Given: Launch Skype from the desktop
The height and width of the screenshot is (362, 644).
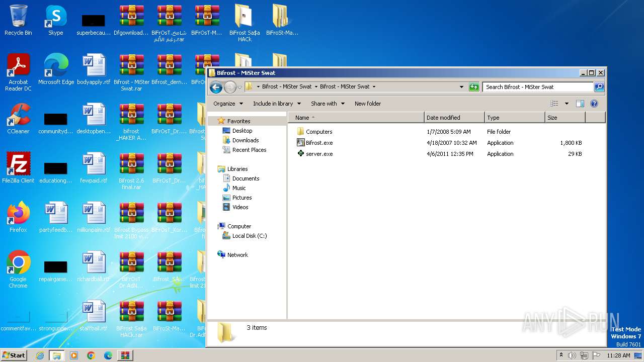Looking at the screenshot, I should click(x=55, y=20).
